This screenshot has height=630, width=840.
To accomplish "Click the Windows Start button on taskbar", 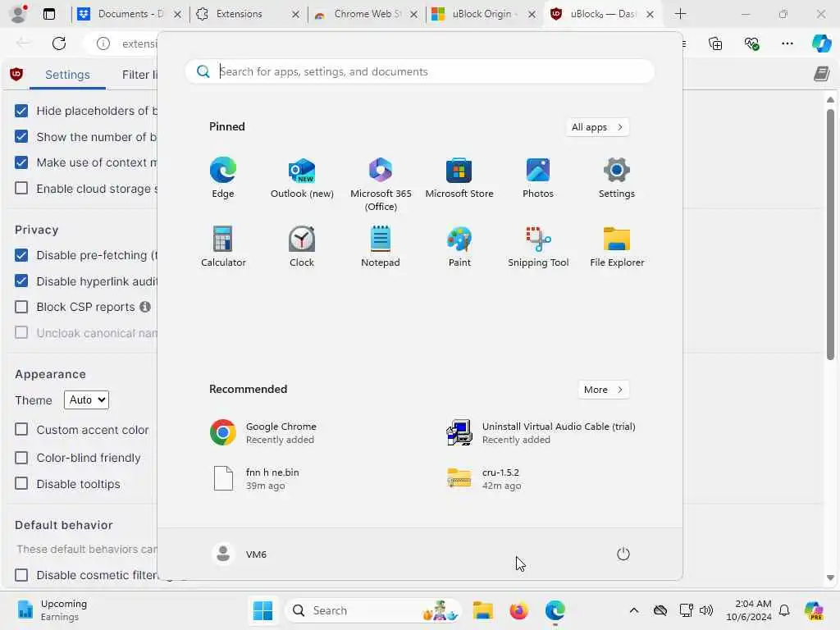I will pyautogui.click(x=262, y=610).
